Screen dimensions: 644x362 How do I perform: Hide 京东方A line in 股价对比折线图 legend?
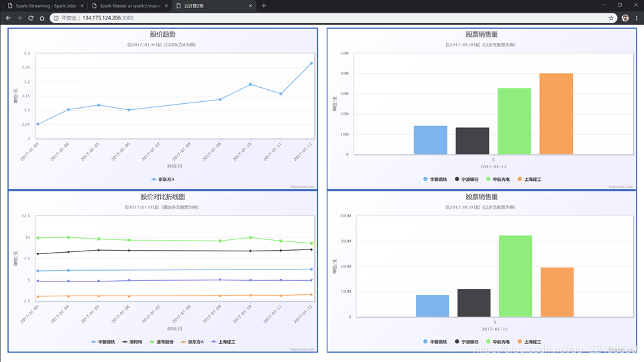tap(193, 342)
